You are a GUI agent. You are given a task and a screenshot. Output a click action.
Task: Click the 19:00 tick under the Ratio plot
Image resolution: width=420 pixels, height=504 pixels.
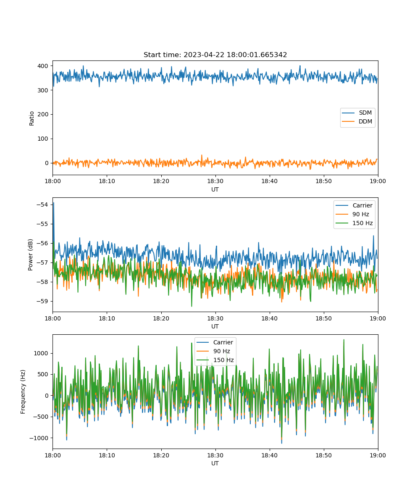(378, 181)
